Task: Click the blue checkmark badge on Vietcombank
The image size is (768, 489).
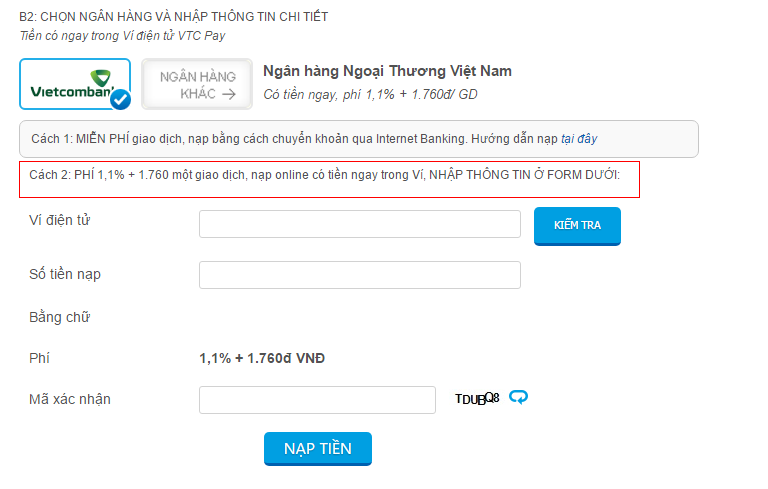Action: (x=121, y=99)
